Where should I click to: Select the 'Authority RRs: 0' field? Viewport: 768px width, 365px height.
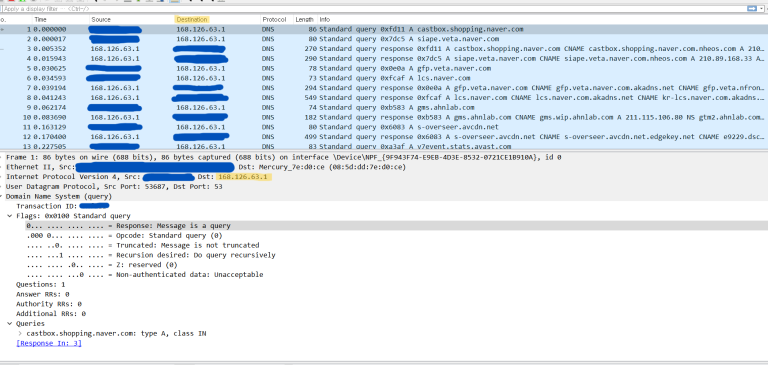[x=48, y=304]
